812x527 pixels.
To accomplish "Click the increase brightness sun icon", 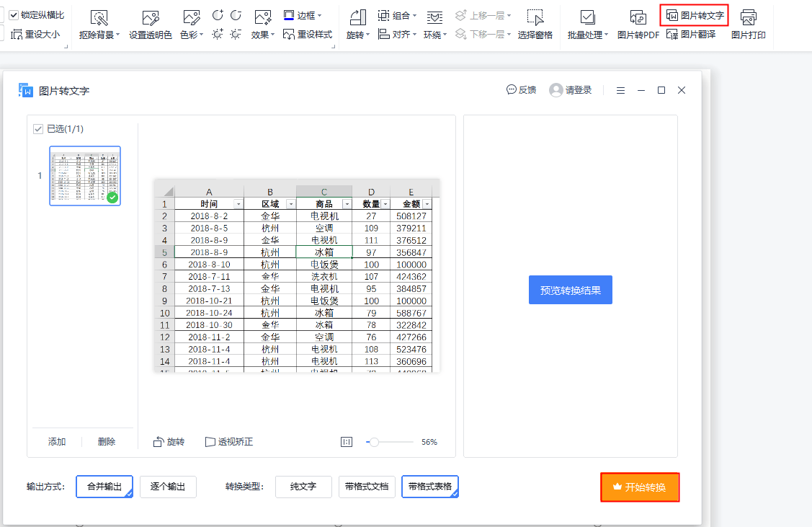I will point(218,34).
